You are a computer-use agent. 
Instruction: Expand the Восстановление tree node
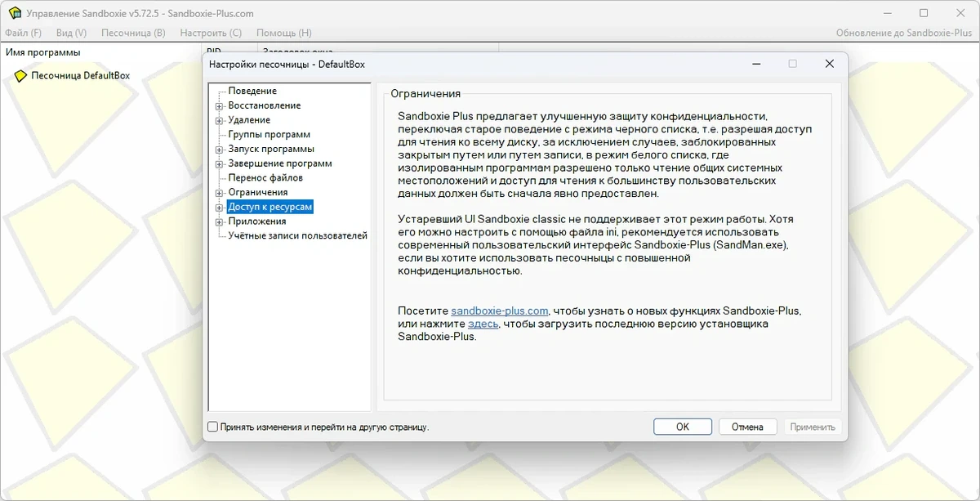(219, 105)
